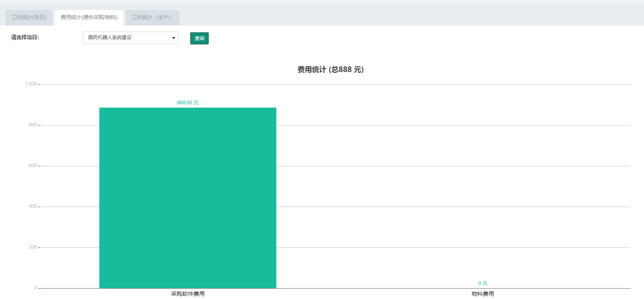Click the green 查询 button

coord(199,38)
